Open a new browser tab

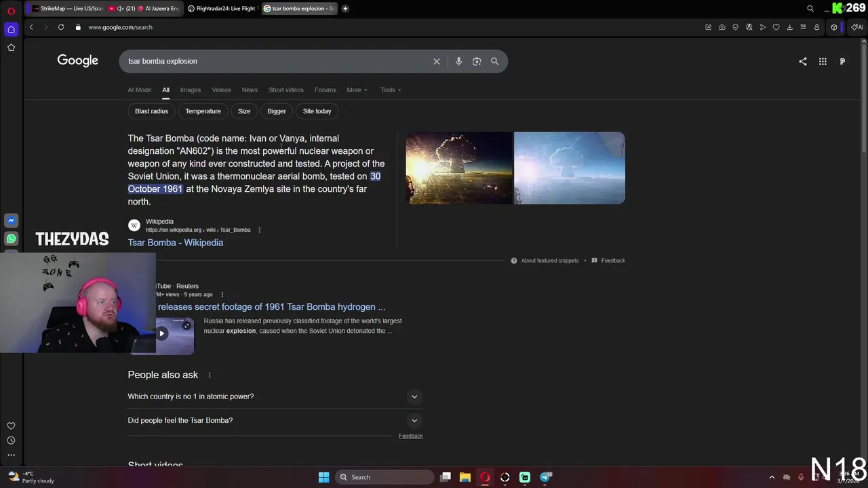pyautogui.click(x=345, y=9)
